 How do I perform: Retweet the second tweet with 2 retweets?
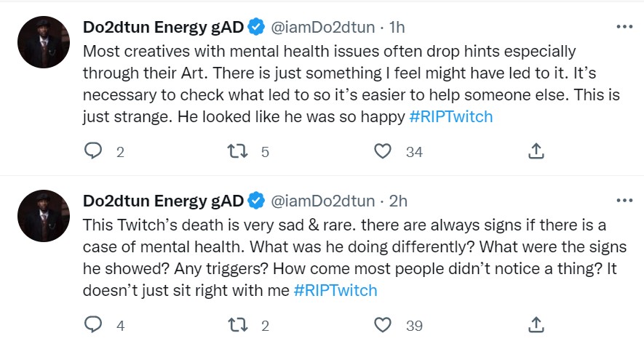click(238, 324)
